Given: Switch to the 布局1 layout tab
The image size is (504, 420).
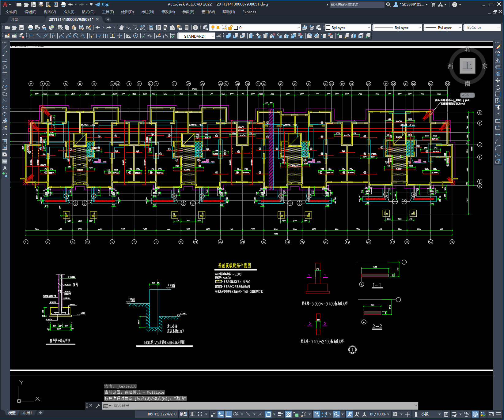Looking at the screenshot, I should point(27,413).
